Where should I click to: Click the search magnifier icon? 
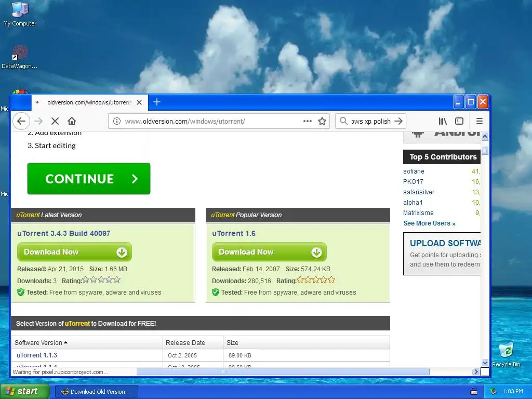343,121
